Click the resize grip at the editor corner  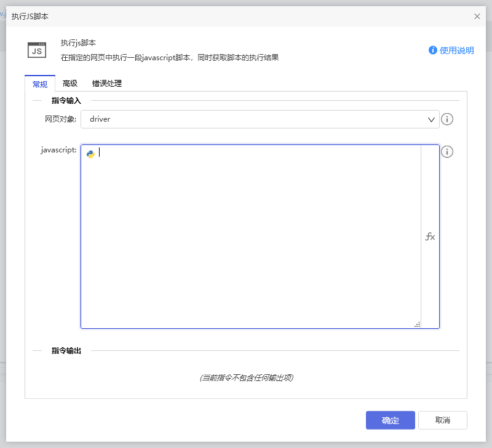(417, 324)
